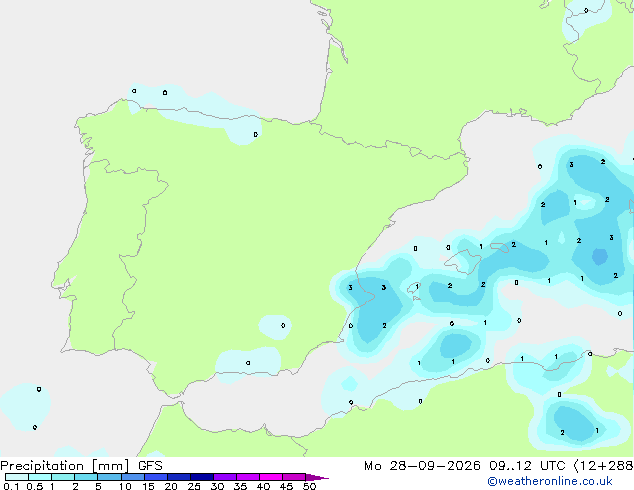Select the 15 mm legend color swatch
The width and height of the screenshot is (634, 490).
(156, 477)
